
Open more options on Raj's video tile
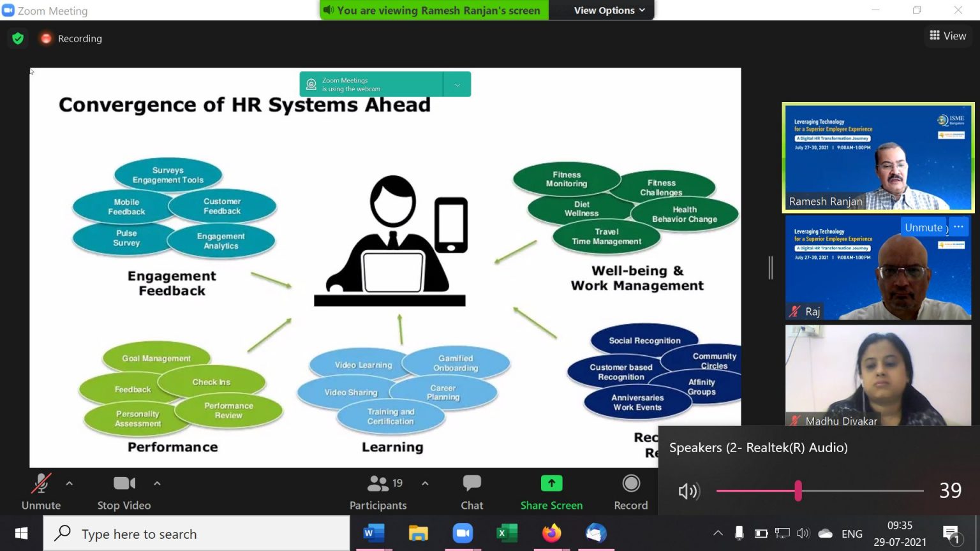coord(958,227)
